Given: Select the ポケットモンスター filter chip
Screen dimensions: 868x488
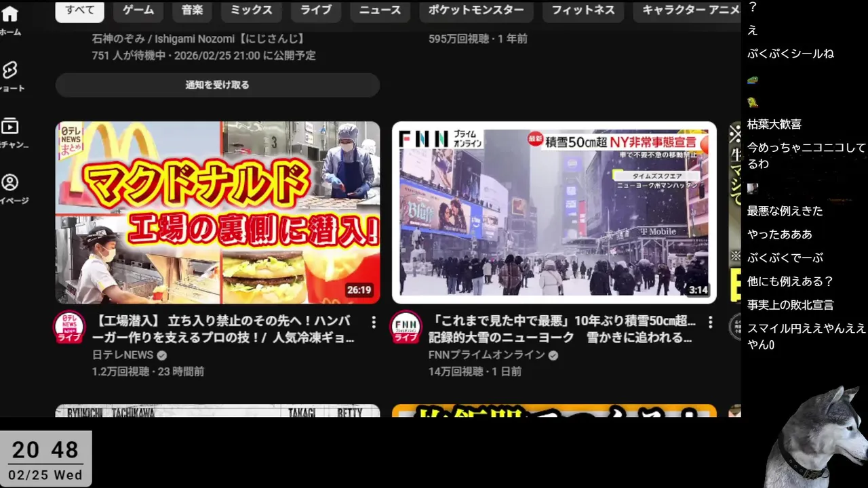Looking at the screenshot, I should (476, 10).
